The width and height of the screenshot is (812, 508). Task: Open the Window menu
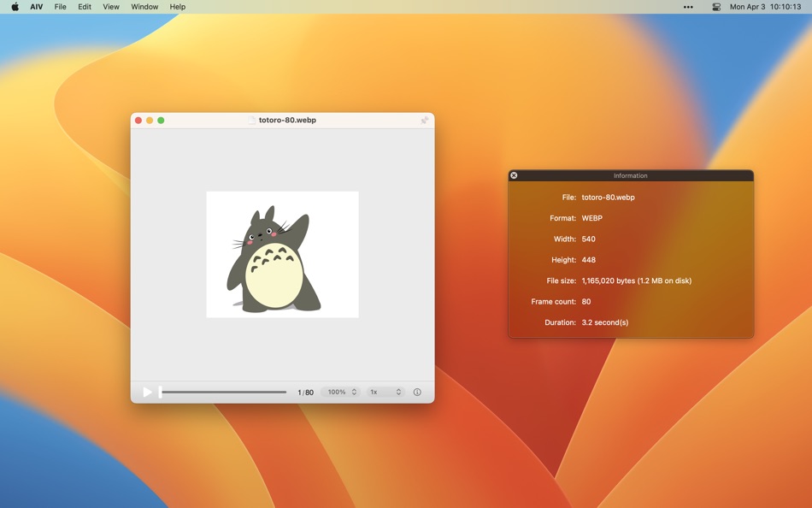pos(144,7)
